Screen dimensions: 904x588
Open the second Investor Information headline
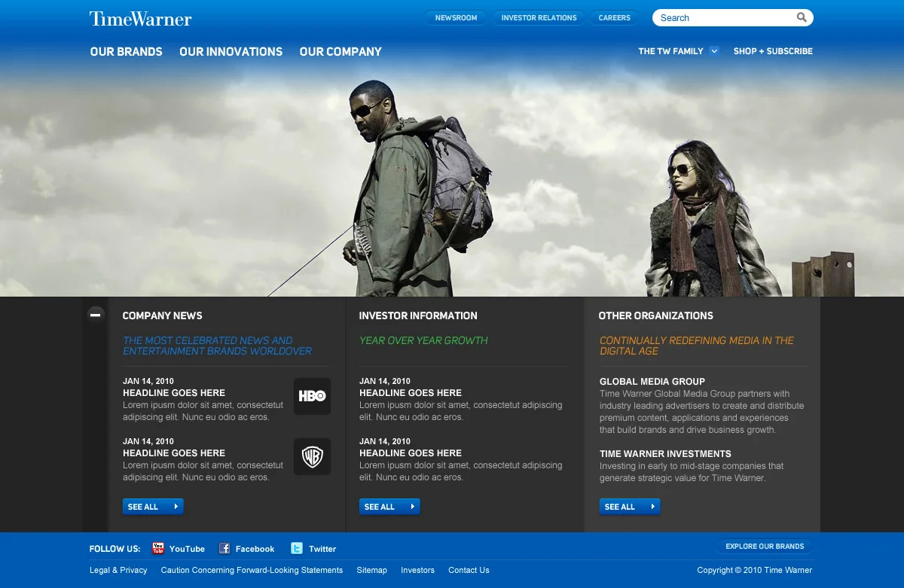411,453
